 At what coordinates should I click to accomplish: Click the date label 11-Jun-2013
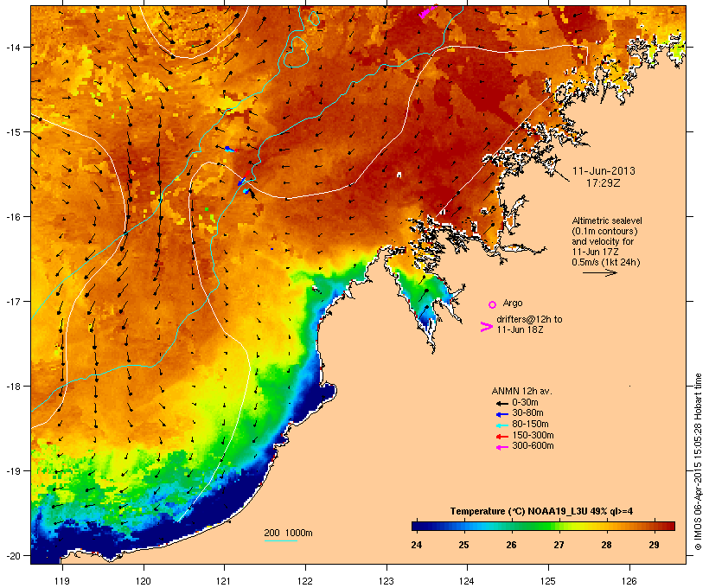[604, 171]
